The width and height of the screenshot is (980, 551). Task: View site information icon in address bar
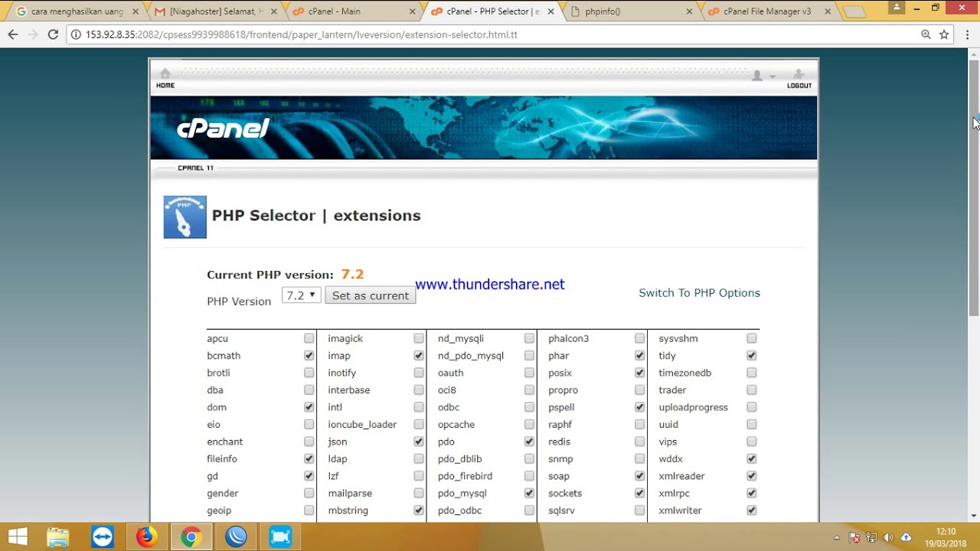(x=76, y=34)
